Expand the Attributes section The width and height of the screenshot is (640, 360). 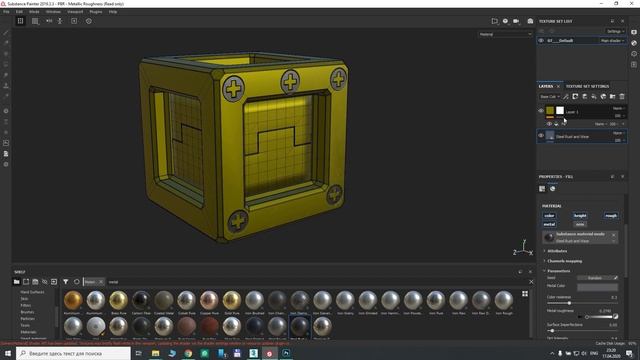tap(557, 251)
